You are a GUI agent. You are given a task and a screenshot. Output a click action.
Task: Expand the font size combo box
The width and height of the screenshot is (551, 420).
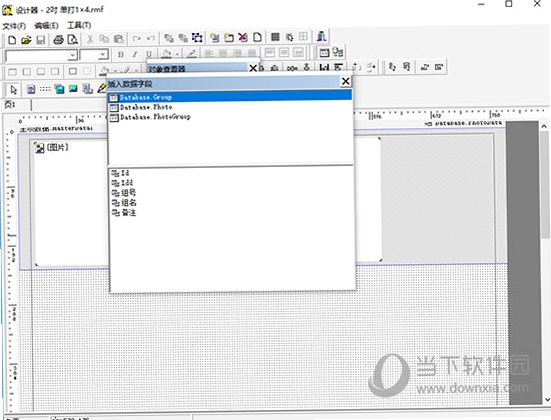pyautogui.click(x=103, y=55)
